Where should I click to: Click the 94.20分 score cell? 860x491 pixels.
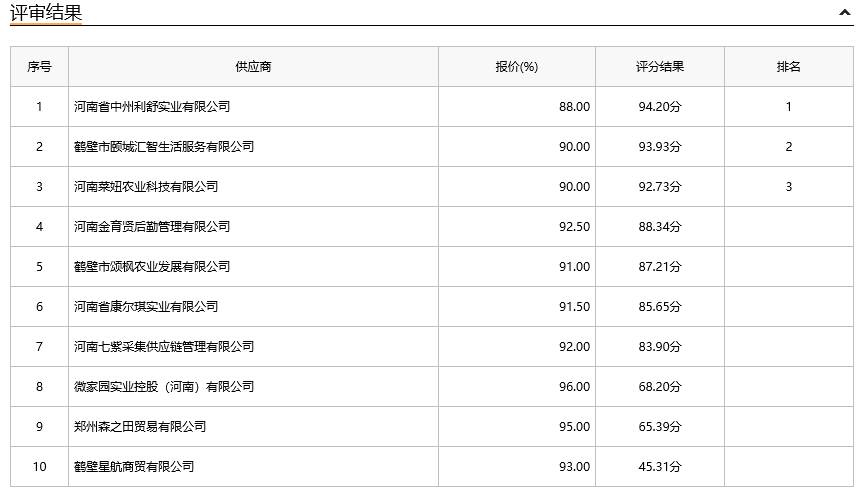pos(660,106)
